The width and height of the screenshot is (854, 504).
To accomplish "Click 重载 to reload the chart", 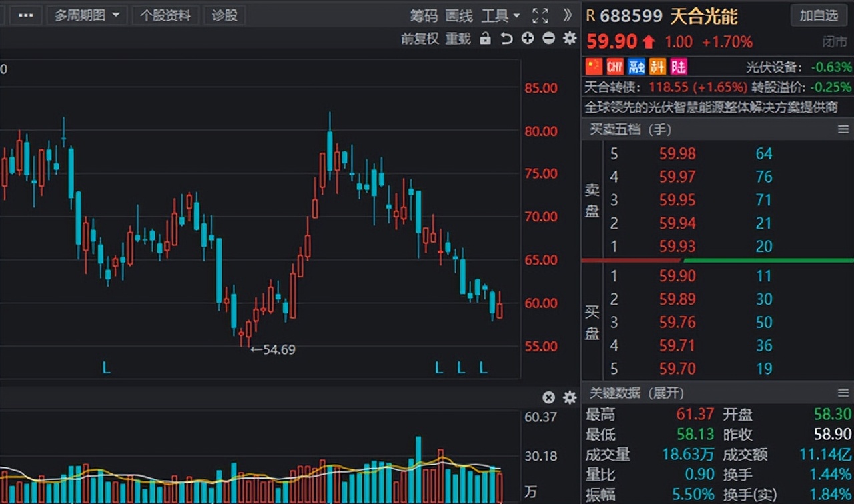I will tap(458, 39).
